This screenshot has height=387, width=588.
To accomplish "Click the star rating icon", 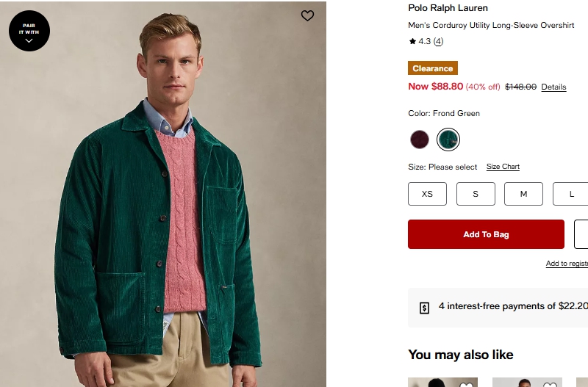I will pyautogui.click(x=412, y=42).
